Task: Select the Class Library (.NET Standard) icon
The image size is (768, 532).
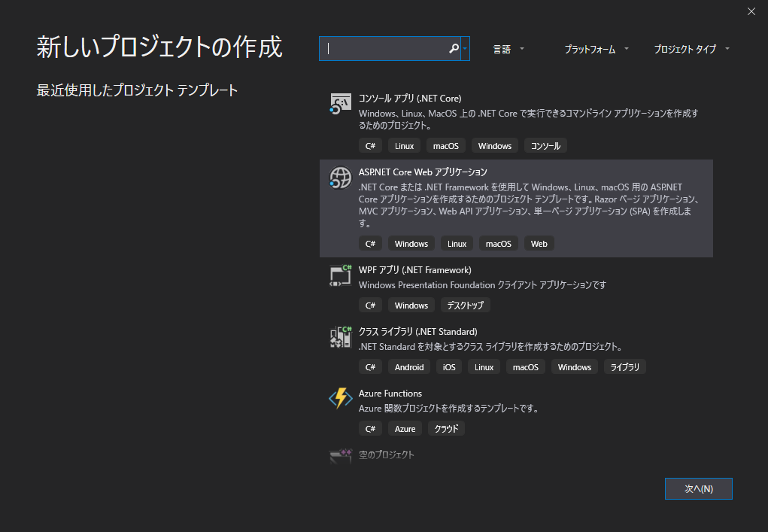Action: [340, 338]
